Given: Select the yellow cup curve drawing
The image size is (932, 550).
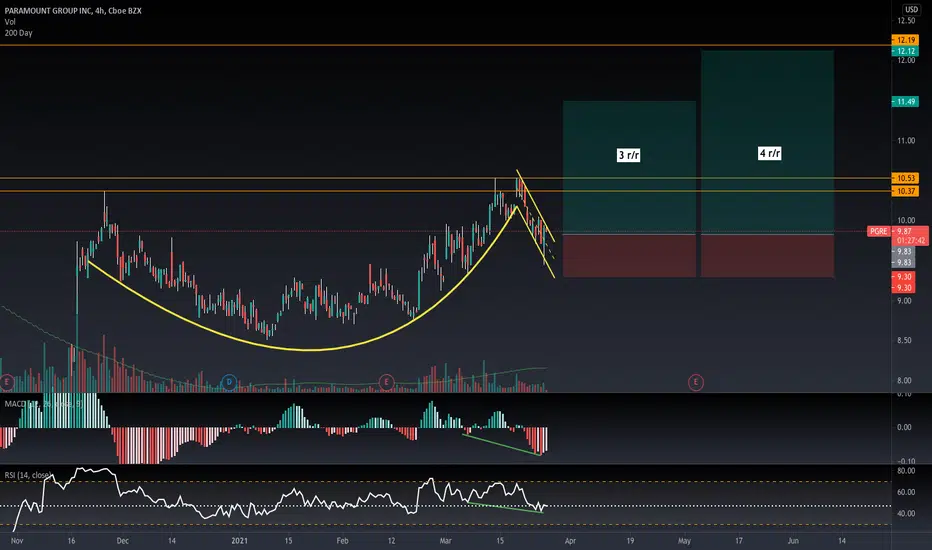Looking at the screenshot, I should pyautogui.click(x=309, y=350).
